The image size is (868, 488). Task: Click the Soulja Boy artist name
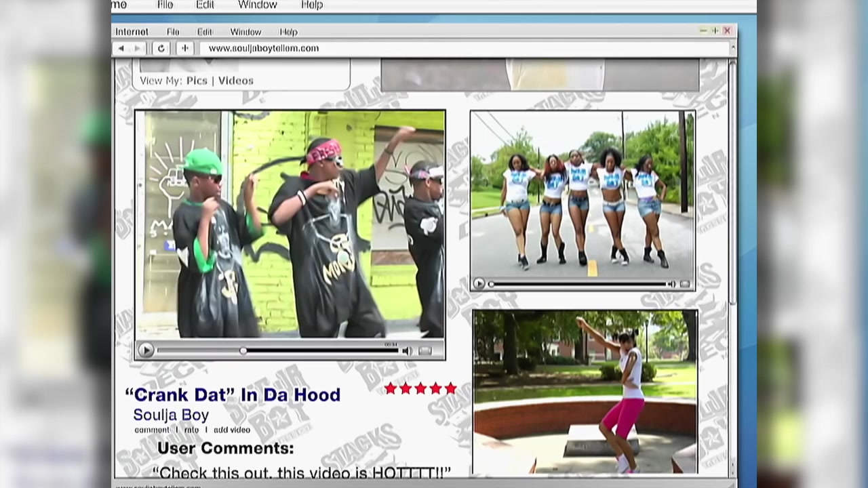click(x=171, y=415)
